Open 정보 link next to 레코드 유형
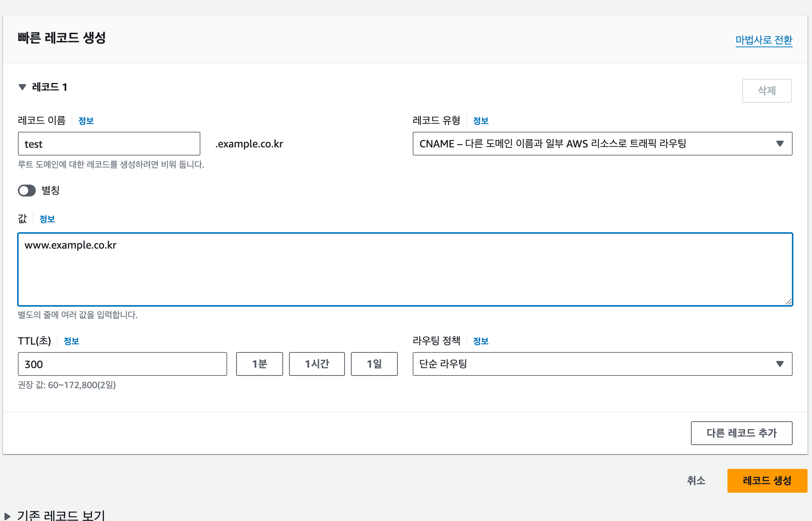The width and height of the screenshot is (812, 521). 481,121
